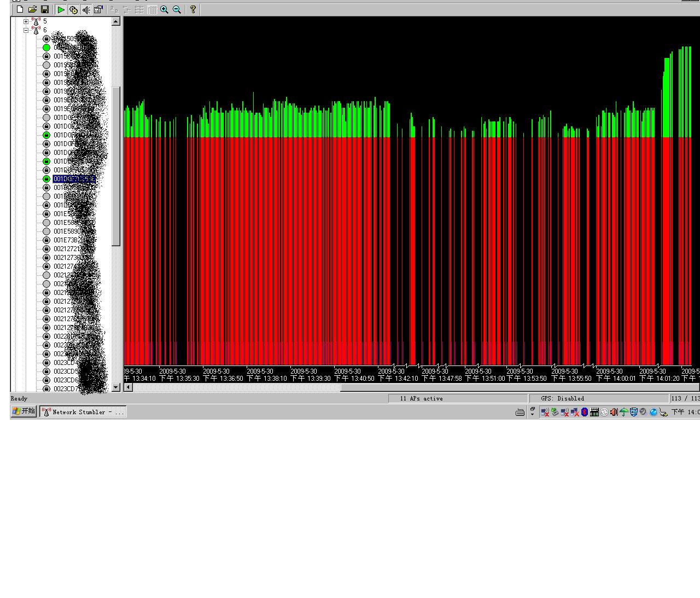The image size is (700, 598).
Task: Click the graph's horizontal scrollbar thumb
Action: click(x=235, y=387)
